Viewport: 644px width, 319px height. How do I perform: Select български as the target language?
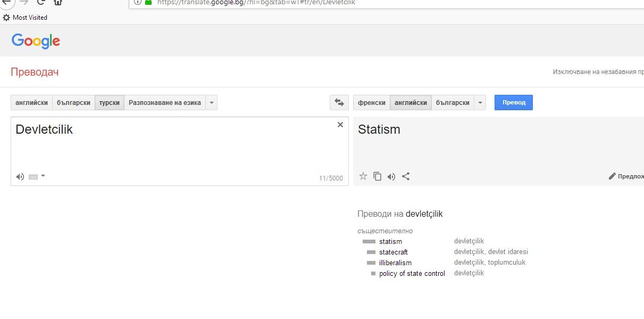coord(453,102)
